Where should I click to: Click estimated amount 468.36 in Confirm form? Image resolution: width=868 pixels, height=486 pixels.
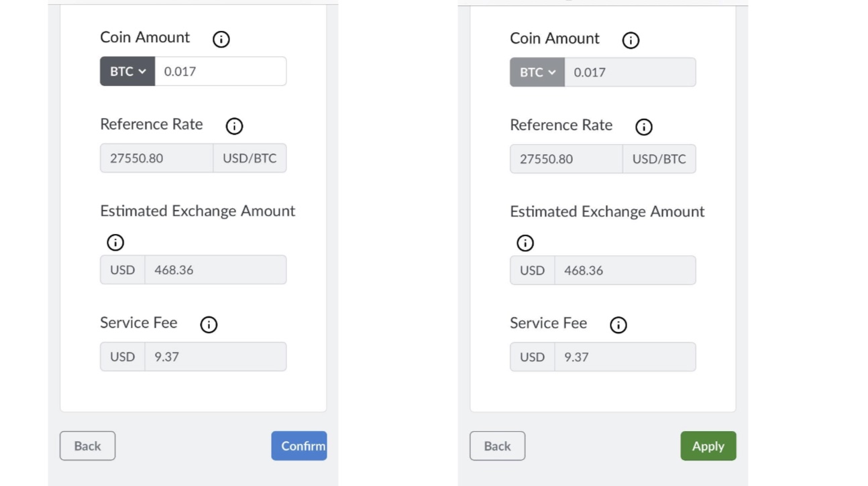coord(215,269)
